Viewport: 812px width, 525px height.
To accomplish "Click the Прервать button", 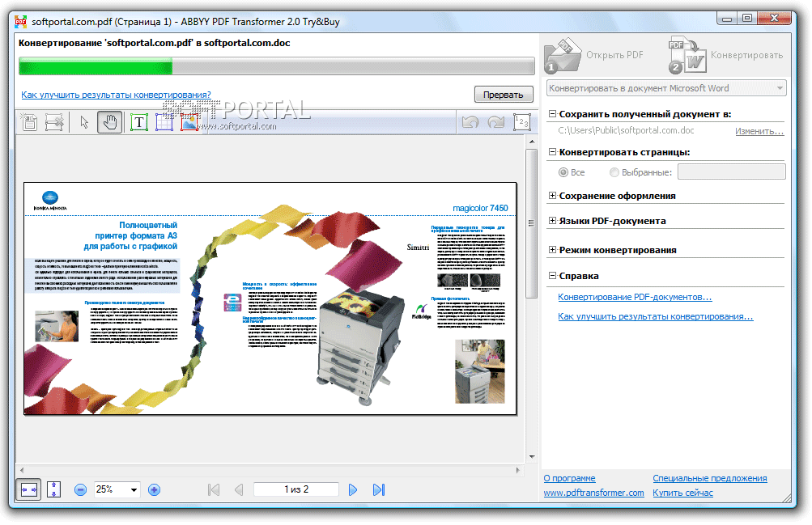I will (504, 95).
